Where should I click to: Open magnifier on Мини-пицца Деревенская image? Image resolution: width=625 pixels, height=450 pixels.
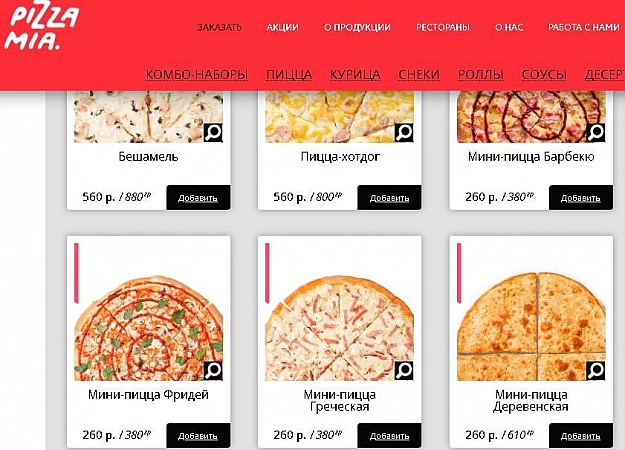click(x=596, y=371)
